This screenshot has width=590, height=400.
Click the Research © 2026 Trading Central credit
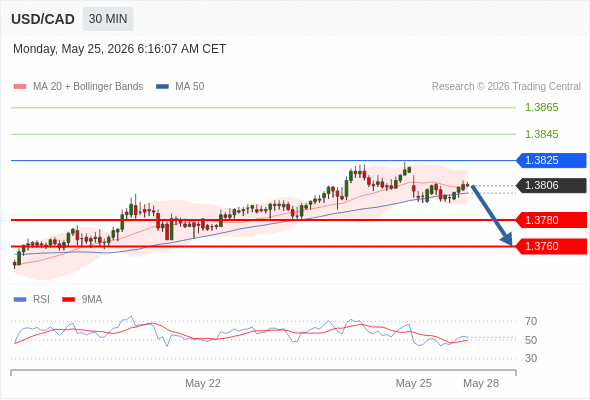click(x=506, y=87)
